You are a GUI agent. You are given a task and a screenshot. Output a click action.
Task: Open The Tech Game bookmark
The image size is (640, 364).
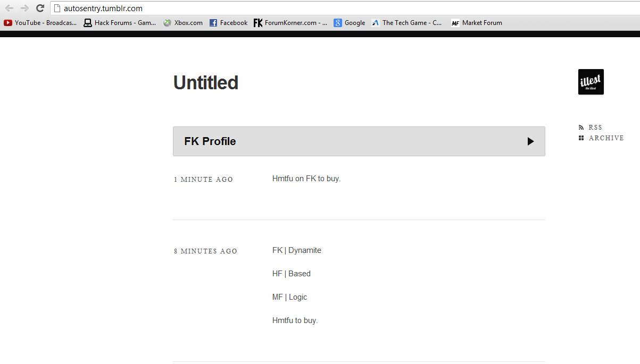407,23
